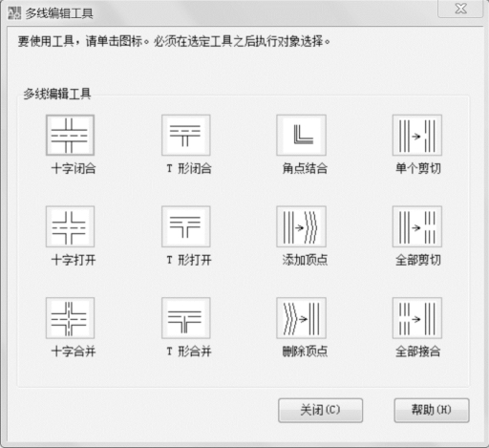489x448 pixels.
Task: Choose the T 形闭合 tool icon
Action: (186, 136)
